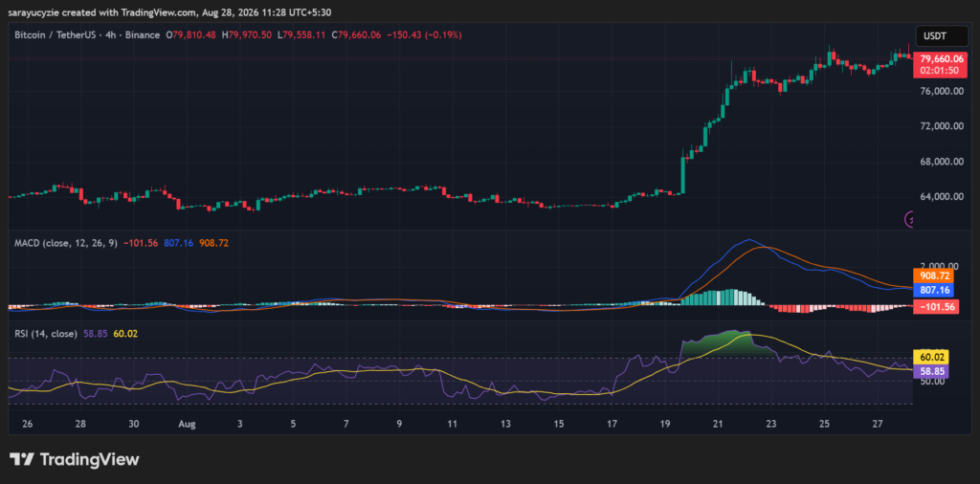Click the 13 label on the date axis
This screenshot has width=980, height=484.
tap(505, 424)
